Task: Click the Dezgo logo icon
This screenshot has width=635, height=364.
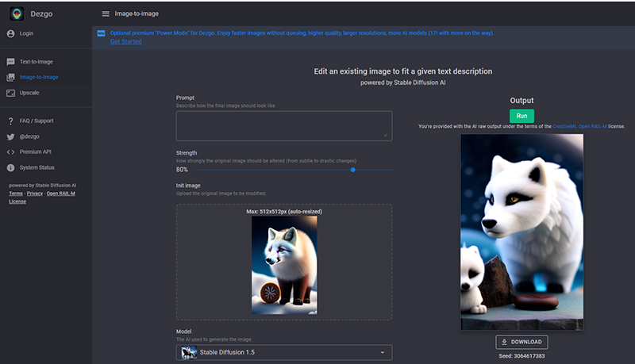Action: click(x=17, y=13)
